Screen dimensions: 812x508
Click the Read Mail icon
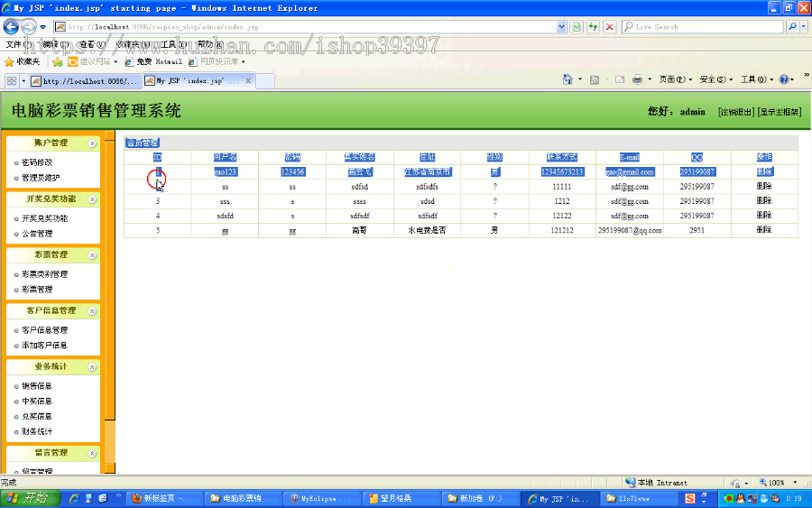coord(619,79)
